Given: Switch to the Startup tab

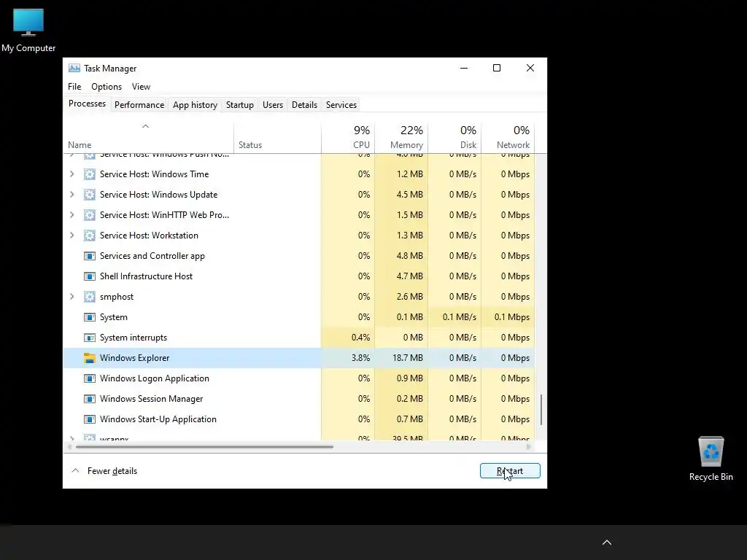Looking at the screenshot, I should (x=239, y=105).
